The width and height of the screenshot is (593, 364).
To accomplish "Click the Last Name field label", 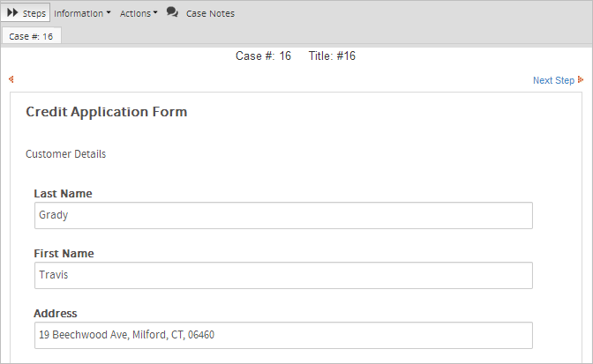I will coord(63,193).
